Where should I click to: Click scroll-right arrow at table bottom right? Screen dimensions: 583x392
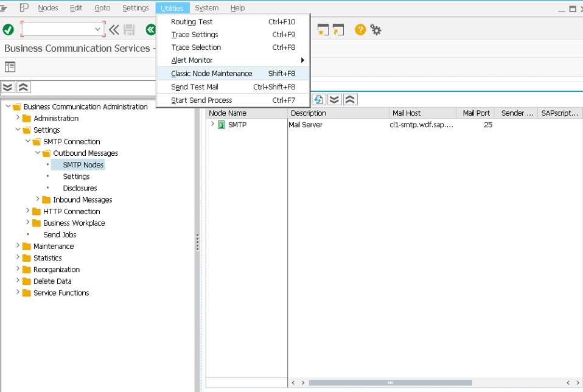click(x=578, y=383)
